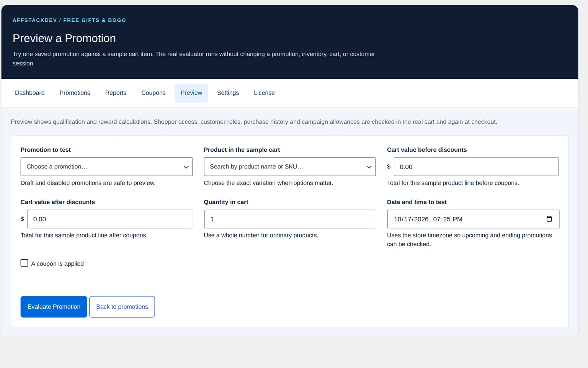
Task: Open the 'Choose a promotion…' dropdown
Action: [x=106, y=167]
